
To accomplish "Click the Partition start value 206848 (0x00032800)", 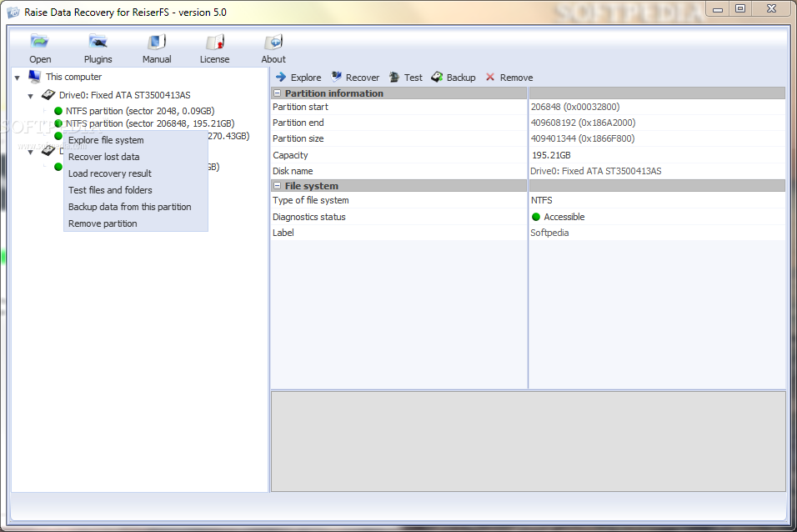I will point(575,107).
